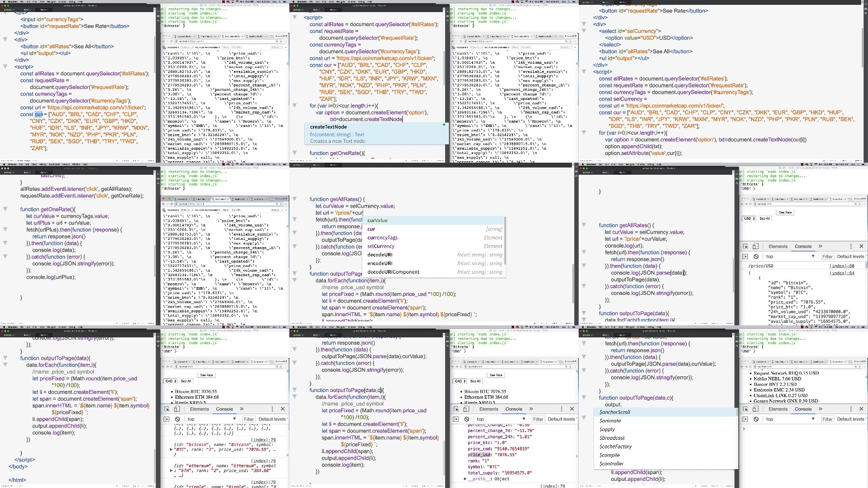Clear the console that logged /price/USD

coord(756,256)
